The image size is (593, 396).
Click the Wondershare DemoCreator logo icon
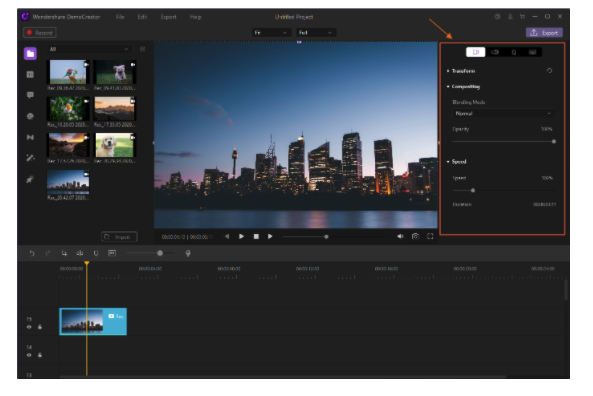(x=25, y=16)
